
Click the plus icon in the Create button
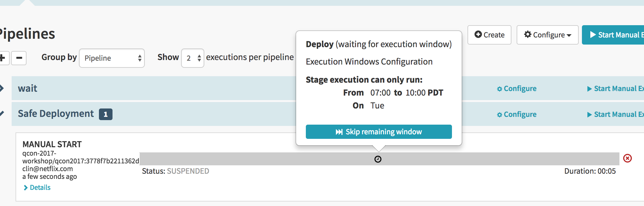click(478, 34)
